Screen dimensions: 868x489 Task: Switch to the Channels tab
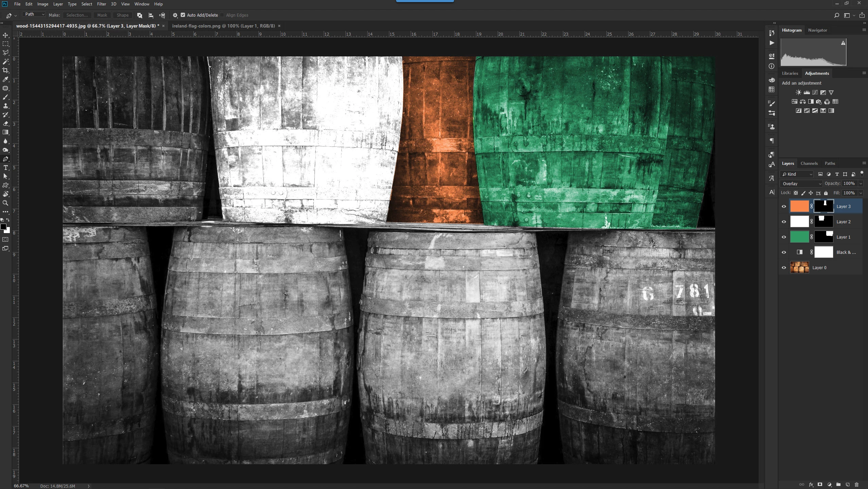click(x=809, y=163)
